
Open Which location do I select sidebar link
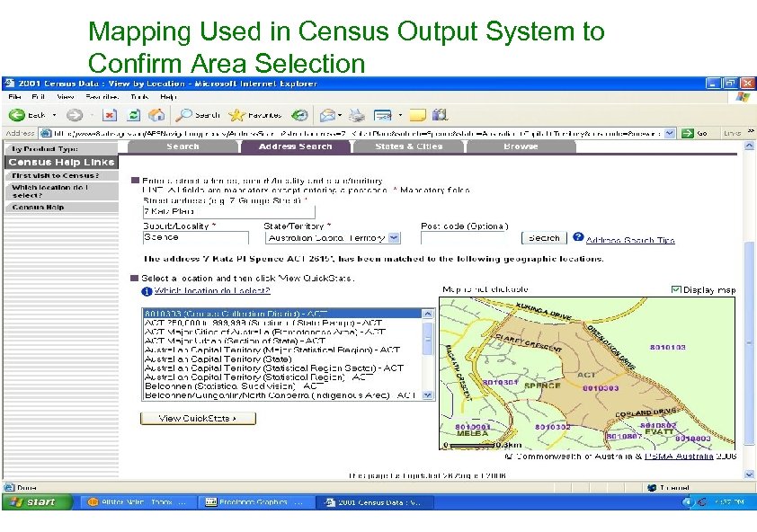(61, 191)
